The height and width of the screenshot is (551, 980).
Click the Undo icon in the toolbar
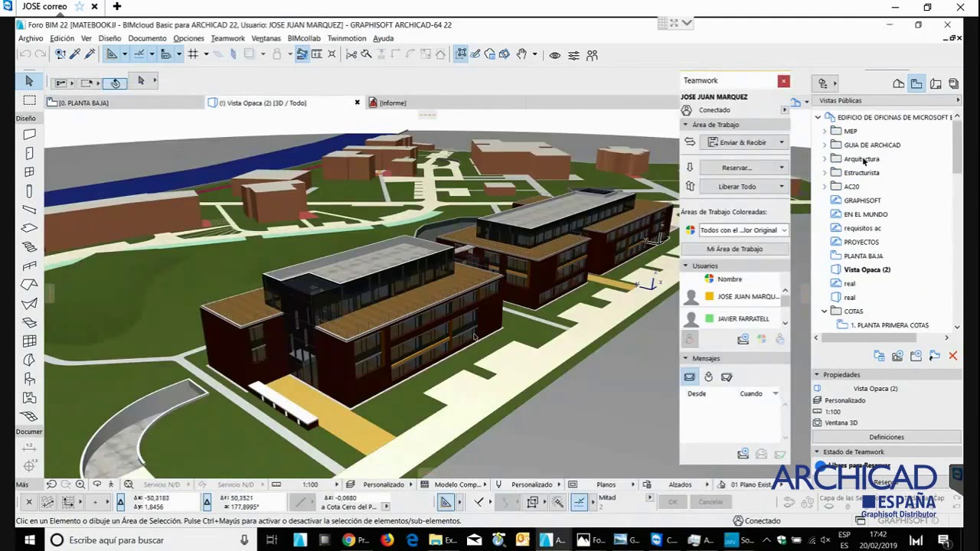pyautogui.click(x=24, y=54)
